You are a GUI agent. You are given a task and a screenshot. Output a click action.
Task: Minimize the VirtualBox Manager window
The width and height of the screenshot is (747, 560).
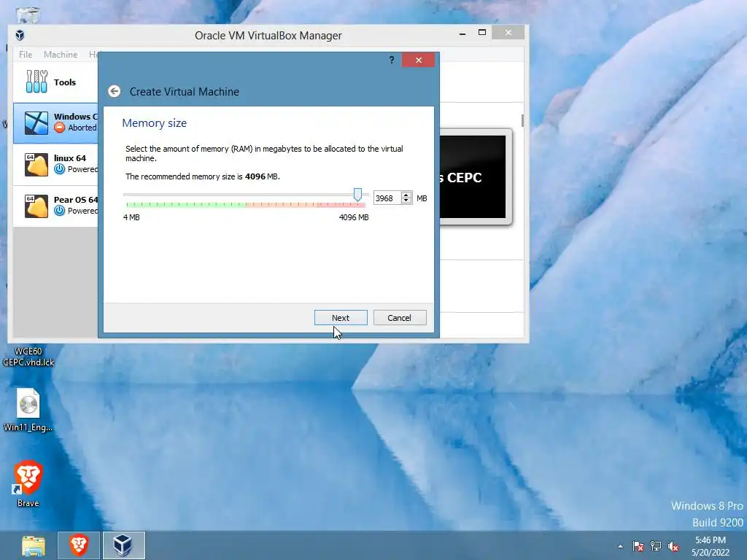click(x=462, y=33)
